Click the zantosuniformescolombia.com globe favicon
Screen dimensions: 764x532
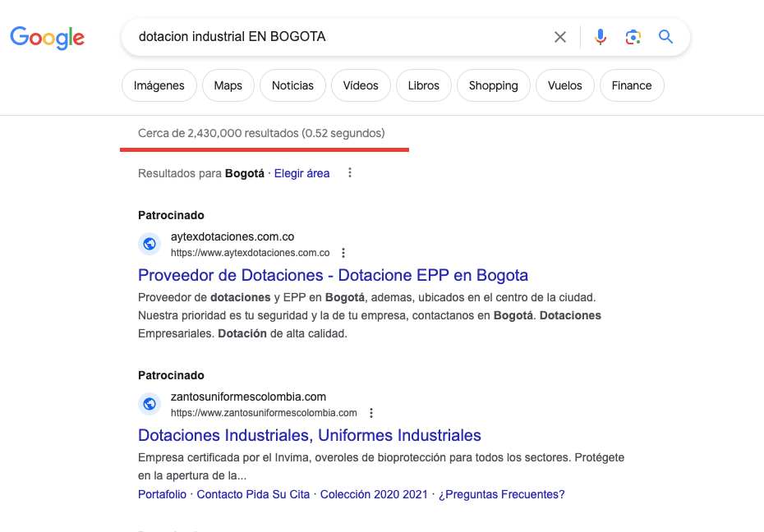coord(150,403)
